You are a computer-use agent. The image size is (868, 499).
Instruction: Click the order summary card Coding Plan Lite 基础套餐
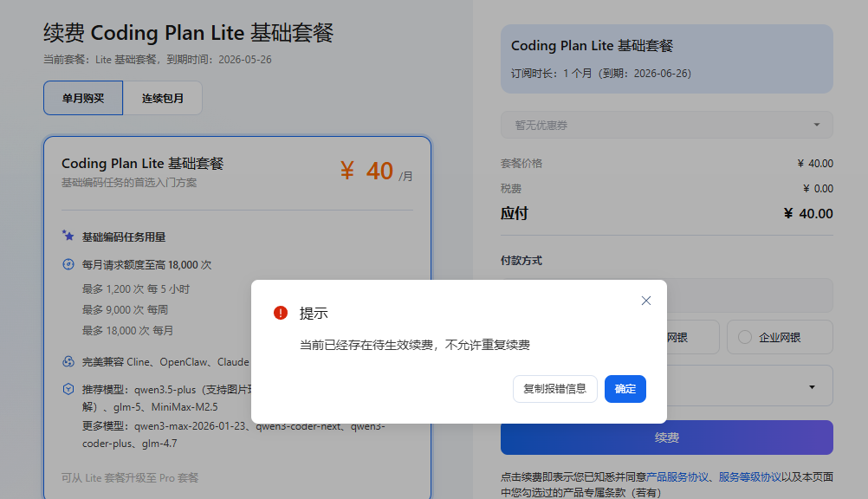coord(666,59)
